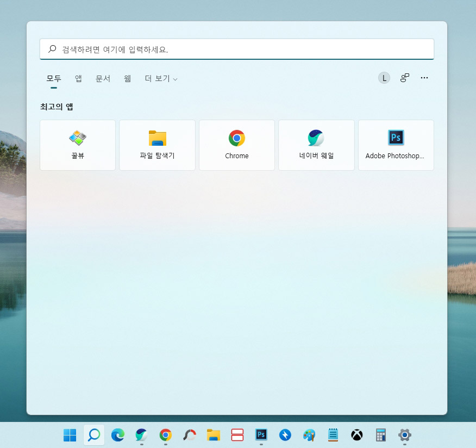The width and height of the screenshot is (476, 448).
Task: Open 파일 탐색기 from the top apps
Action: point(157,145)
